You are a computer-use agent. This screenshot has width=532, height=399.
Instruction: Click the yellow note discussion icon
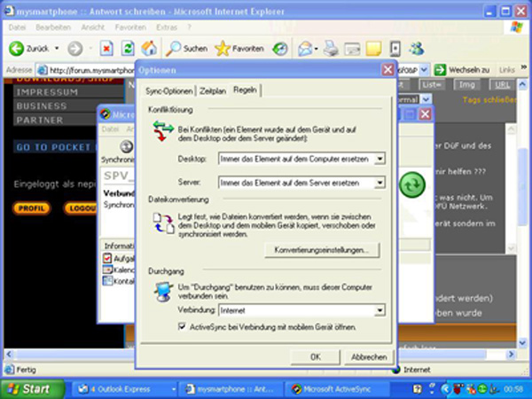point(373,49)
